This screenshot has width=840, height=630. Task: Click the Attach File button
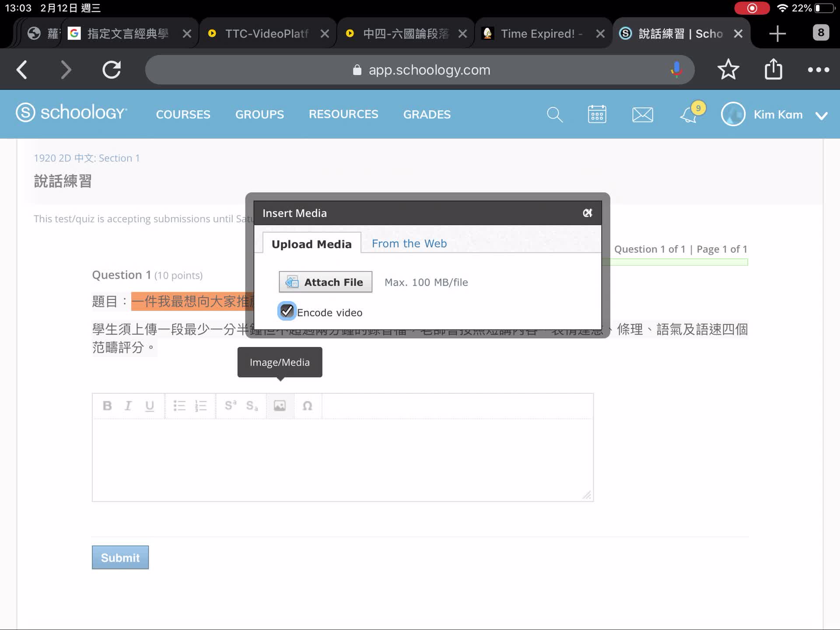pos(325,282)
